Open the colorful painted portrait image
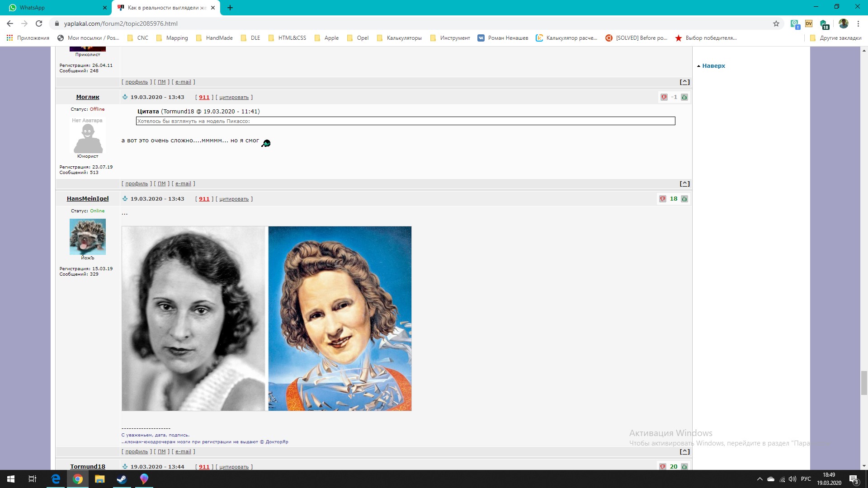This screenshot has height=488, width=868. 340,319
